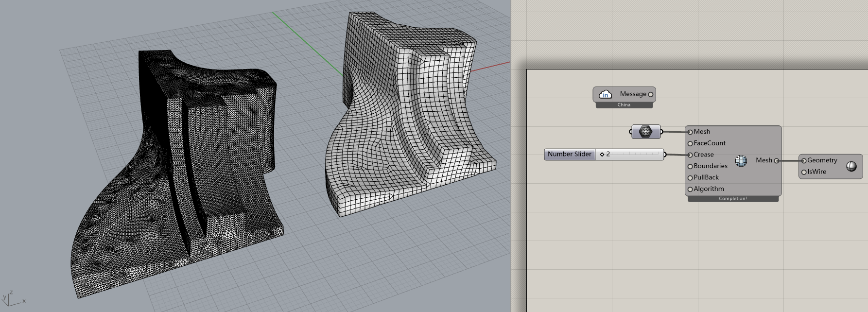The width and height of the screenshot is (868, 312).
Task: Click the Message output grip
Action: coord(651,94)
